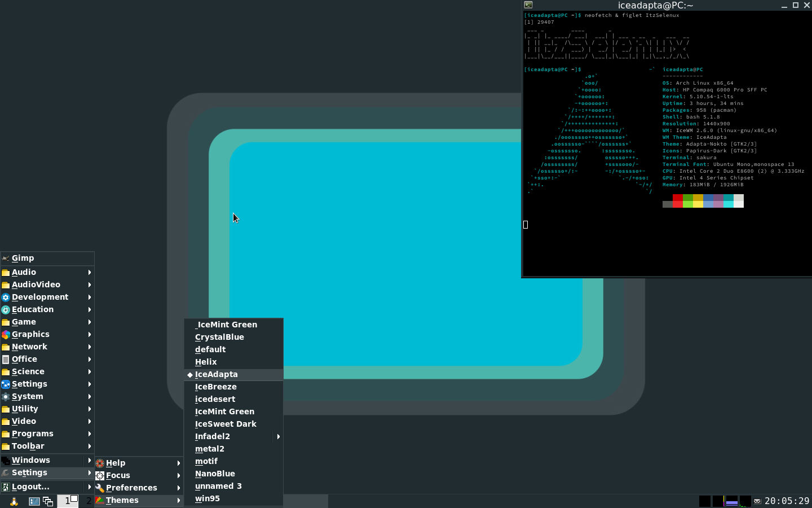812x508 pixels.
Task: Open the Graphics category menu entry
Action: click(x=47, y=334)
